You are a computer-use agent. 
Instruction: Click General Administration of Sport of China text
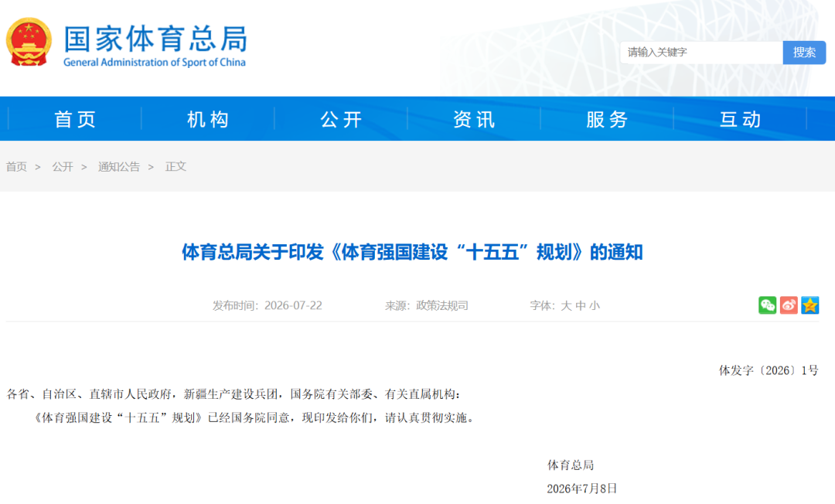(155, 63)
